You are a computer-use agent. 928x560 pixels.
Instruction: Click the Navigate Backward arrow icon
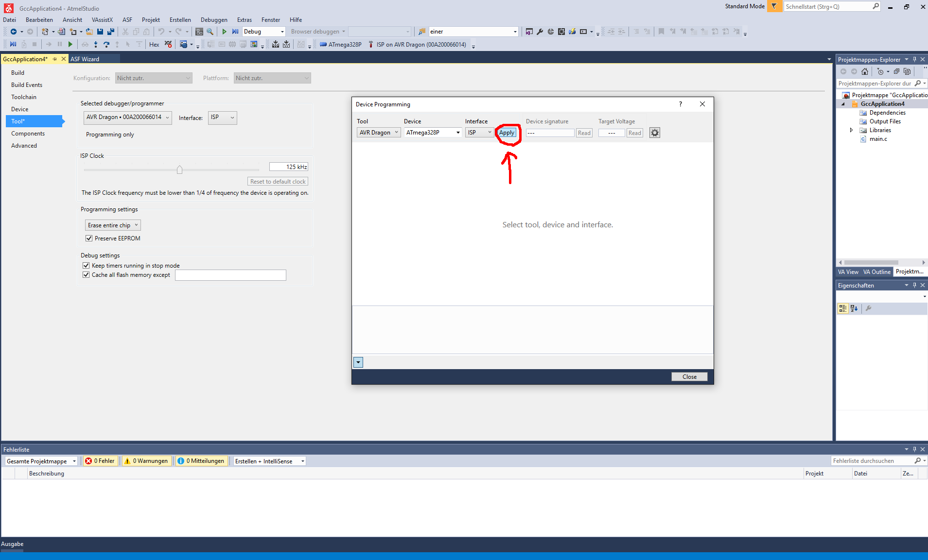tap(14, 32)
